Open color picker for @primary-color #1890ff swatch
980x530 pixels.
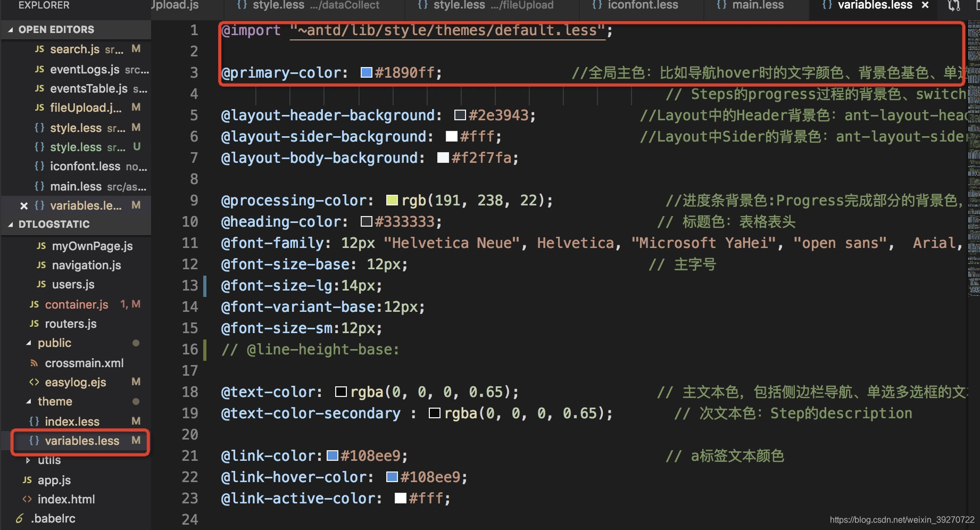tap(367, 72)
